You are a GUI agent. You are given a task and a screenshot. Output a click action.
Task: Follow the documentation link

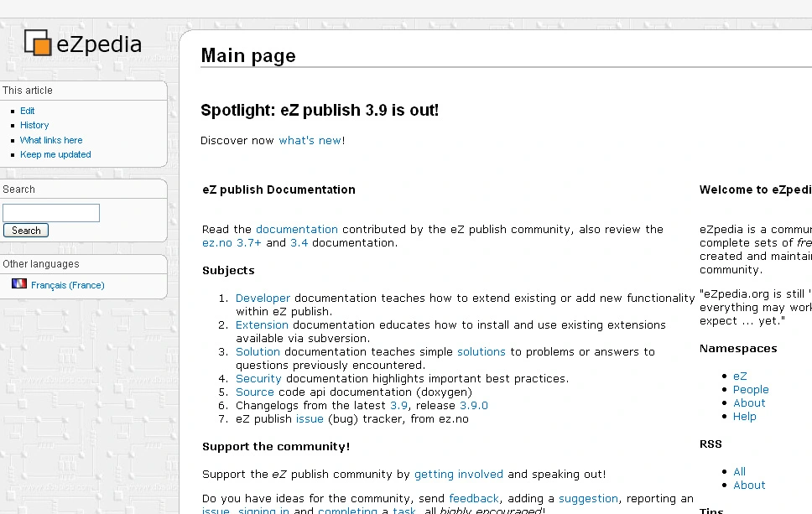(297, 229)
